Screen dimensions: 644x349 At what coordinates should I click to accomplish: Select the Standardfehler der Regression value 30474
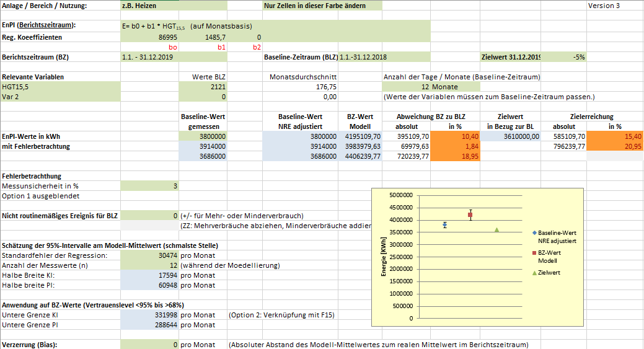click(x=149, y=255)
